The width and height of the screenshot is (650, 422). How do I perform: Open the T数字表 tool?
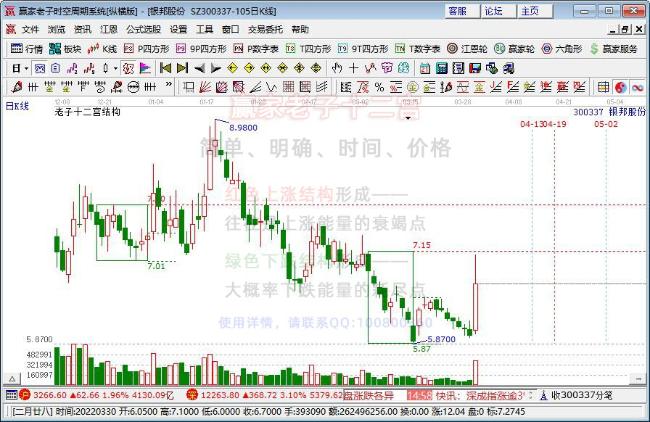pyautogui.click(x=417, y=49)
